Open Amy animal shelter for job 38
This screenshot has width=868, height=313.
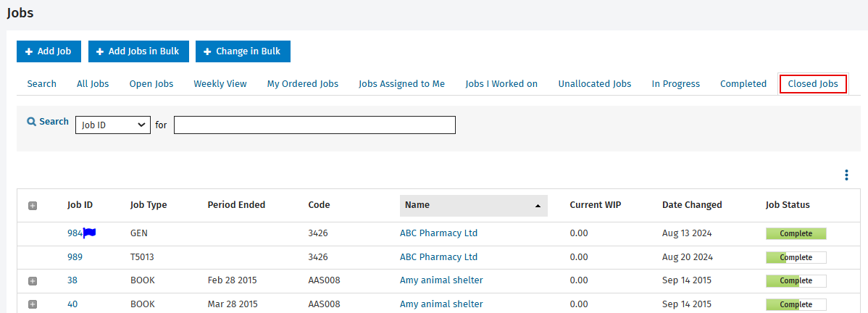pyautogui.click(x=441, y=280)
